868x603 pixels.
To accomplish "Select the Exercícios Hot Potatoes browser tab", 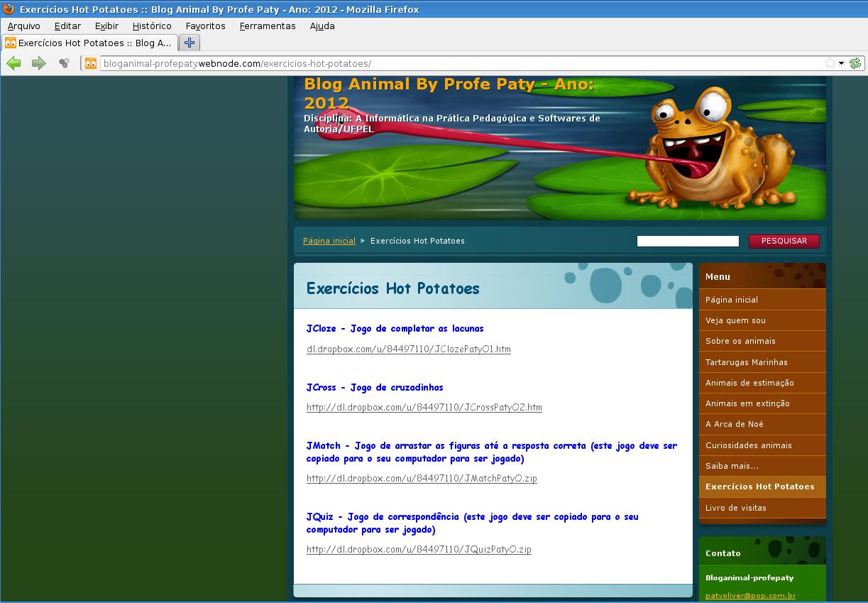I will [x=89, y=43].
